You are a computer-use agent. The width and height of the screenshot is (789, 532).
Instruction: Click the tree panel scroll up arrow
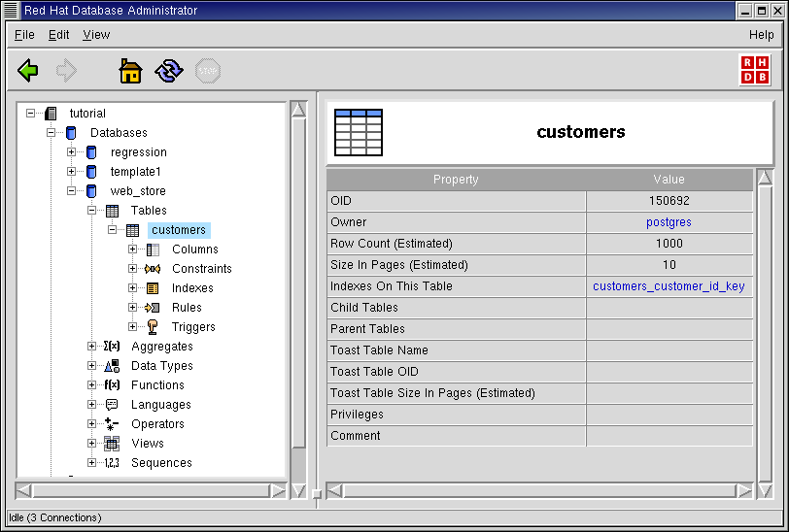(x=298, y=110)
